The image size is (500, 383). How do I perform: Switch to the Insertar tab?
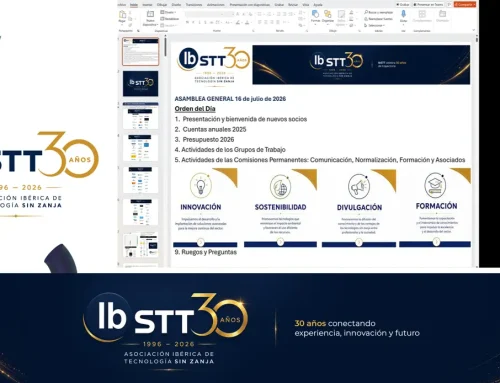click(x=147, y=5)
